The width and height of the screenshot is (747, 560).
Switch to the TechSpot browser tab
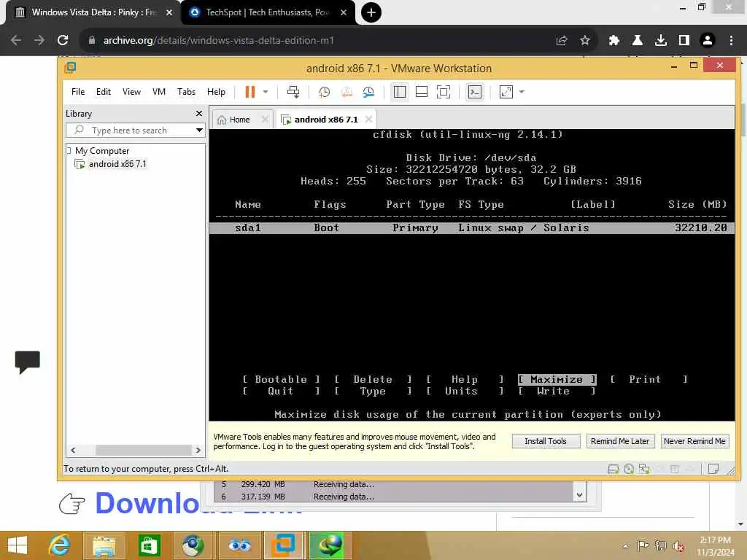point(268,12)
